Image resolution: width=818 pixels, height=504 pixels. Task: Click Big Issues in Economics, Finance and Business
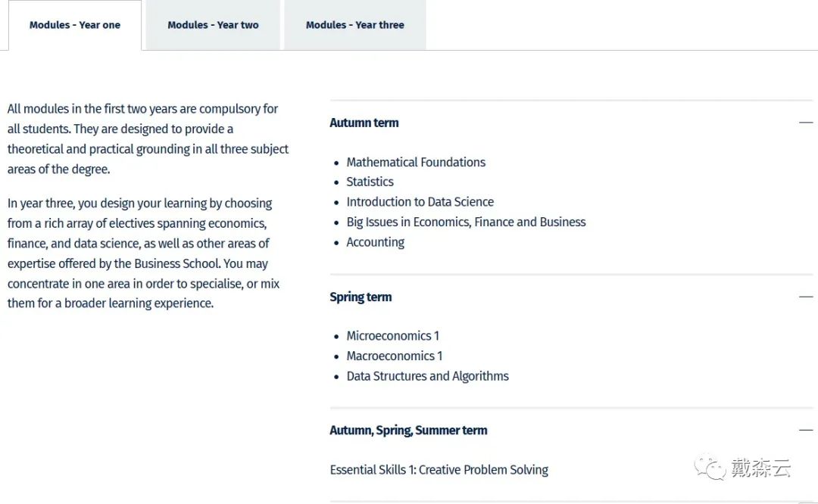pos(466,222)
